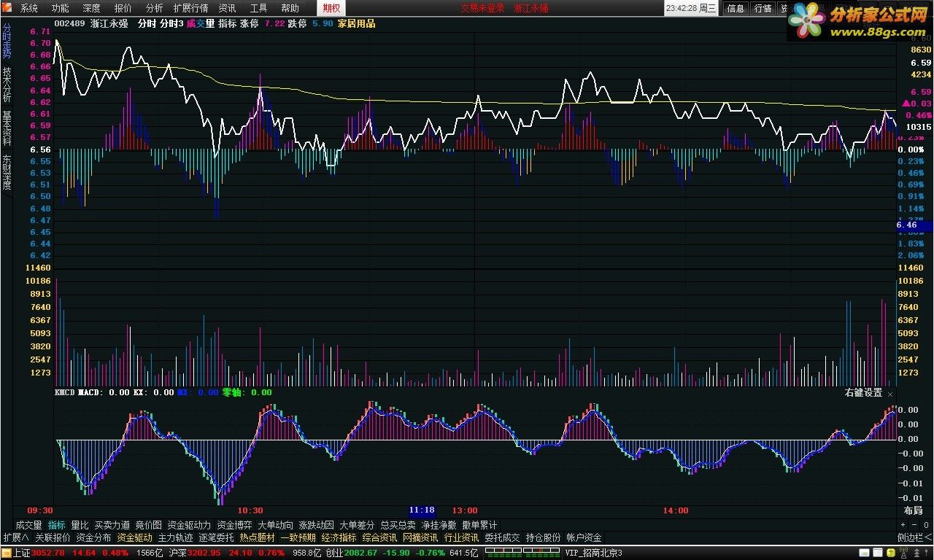Click the 行情 button at the top right
Image resolution: width=934 pixels, height=560 pixels.
763,9
